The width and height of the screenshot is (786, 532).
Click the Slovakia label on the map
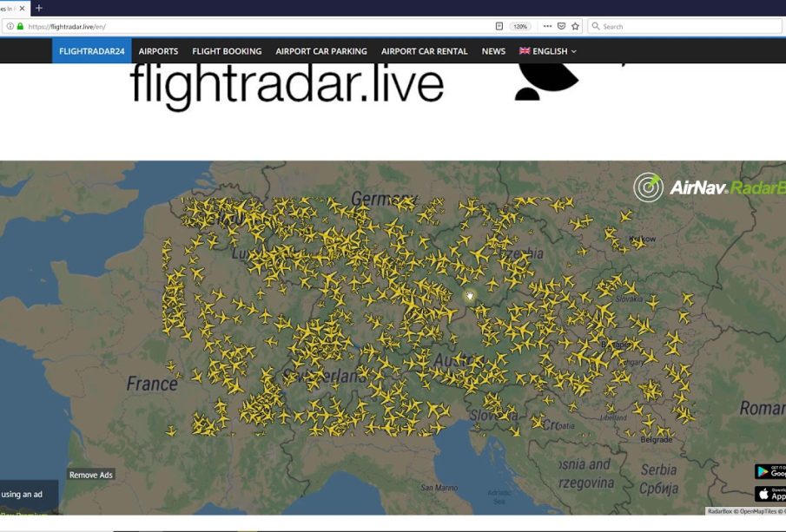coord(629,299)
